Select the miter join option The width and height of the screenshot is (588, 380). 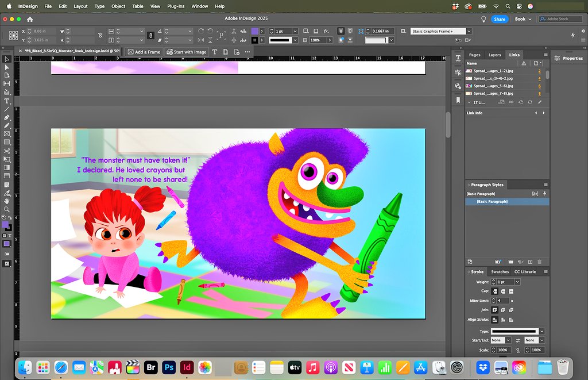pyautogui.click(x=494, y=310)
